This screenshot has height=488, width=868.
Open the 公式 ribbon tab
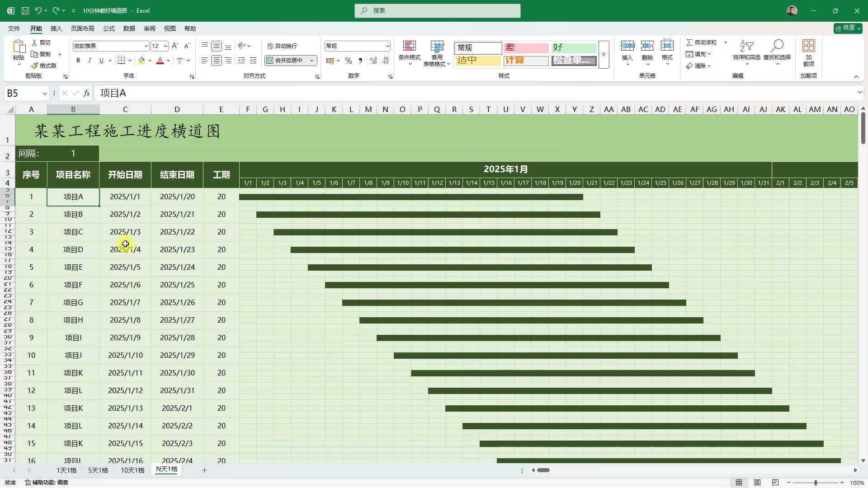[x=108, y=28]
